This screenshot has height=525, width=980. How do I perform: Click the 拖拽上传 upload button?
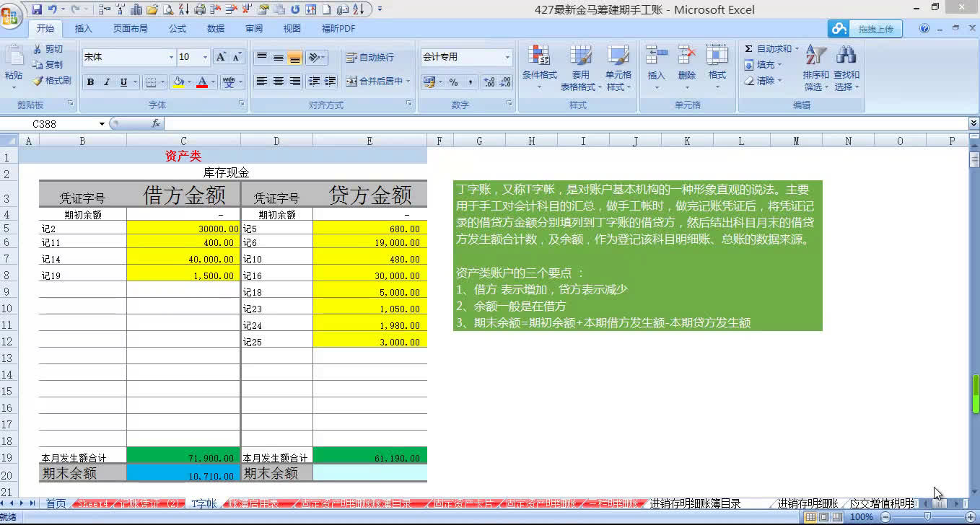876,29
